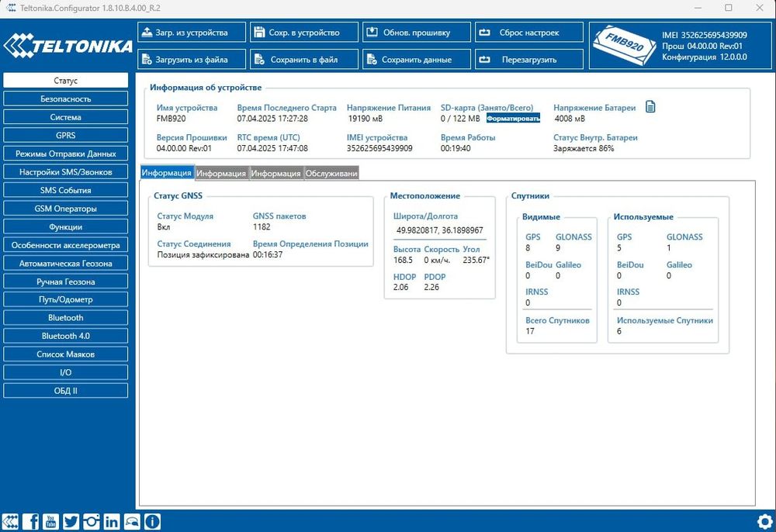Click total satellites value 17

529,331
